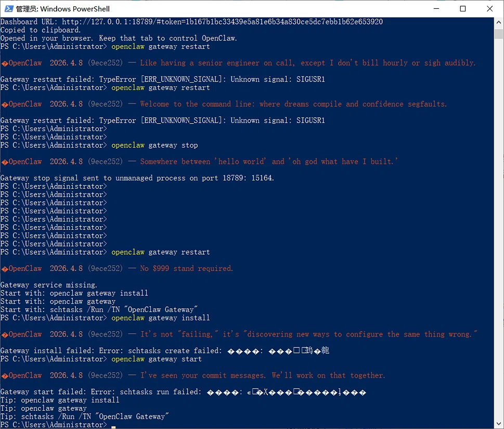
Task: Click the first 'openclaw gateway restart' command
Action: coord(160,47)
